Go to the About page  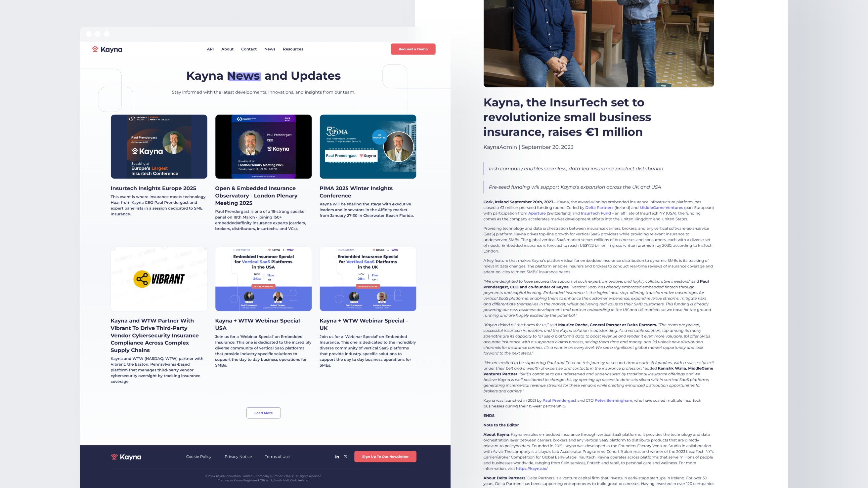[x=227, y=49]
